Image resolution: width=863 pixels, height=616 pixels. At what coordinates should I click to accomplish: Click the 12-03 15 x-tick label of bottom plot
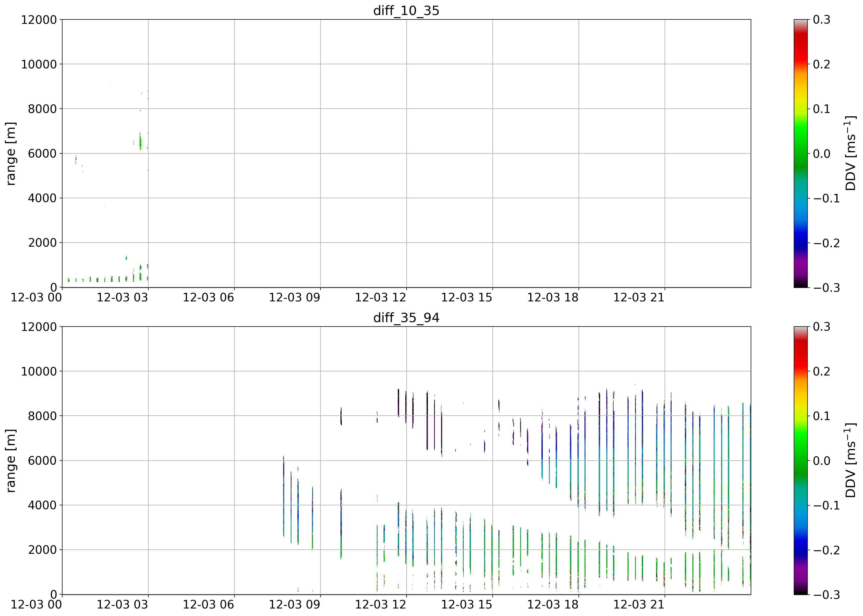[x=467, y=604]
